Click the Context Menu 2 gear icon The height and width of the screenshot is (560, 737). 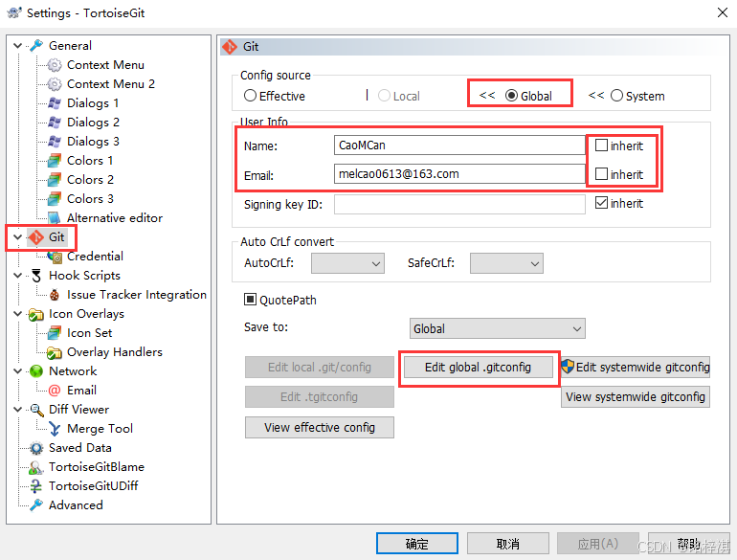tap(55, 84)
